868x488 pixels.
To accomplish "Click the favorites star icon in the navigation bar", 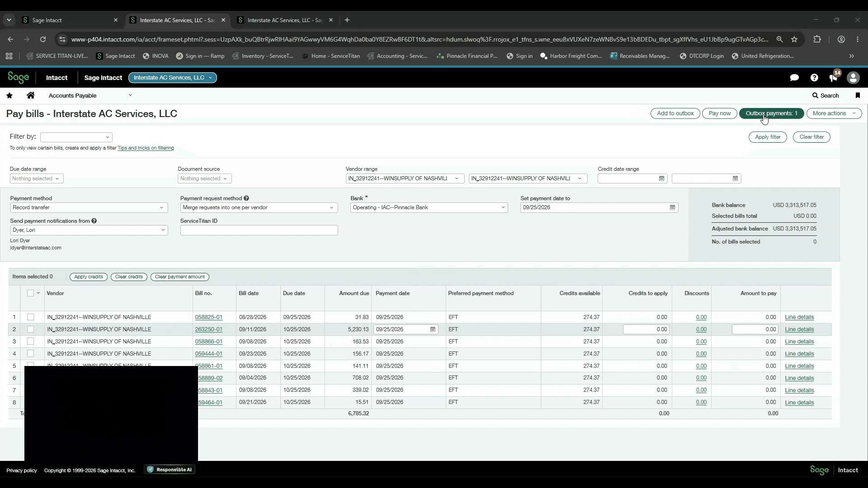I will tap(9, 95).
